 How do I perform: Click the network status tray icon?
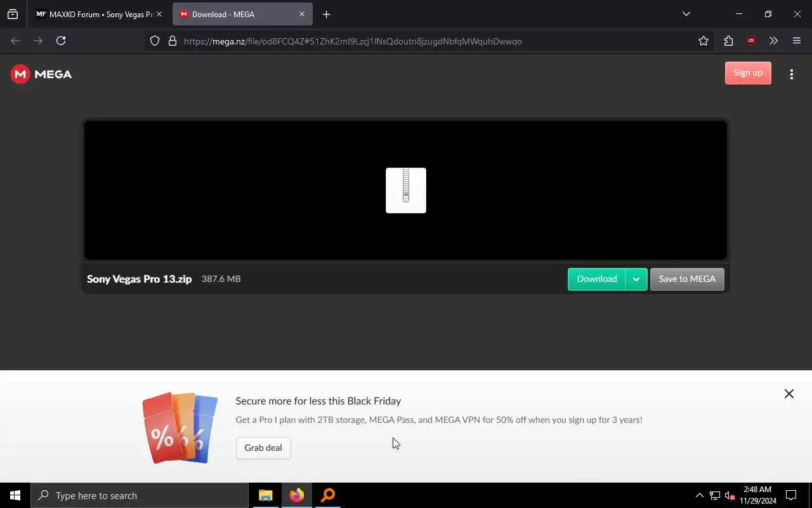click(715, 495)
